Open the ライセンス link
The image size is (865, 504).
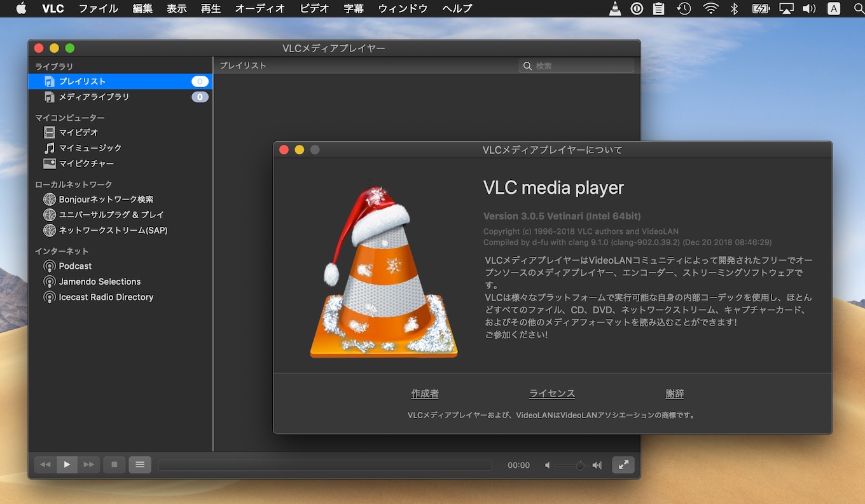tap(552, 394)
